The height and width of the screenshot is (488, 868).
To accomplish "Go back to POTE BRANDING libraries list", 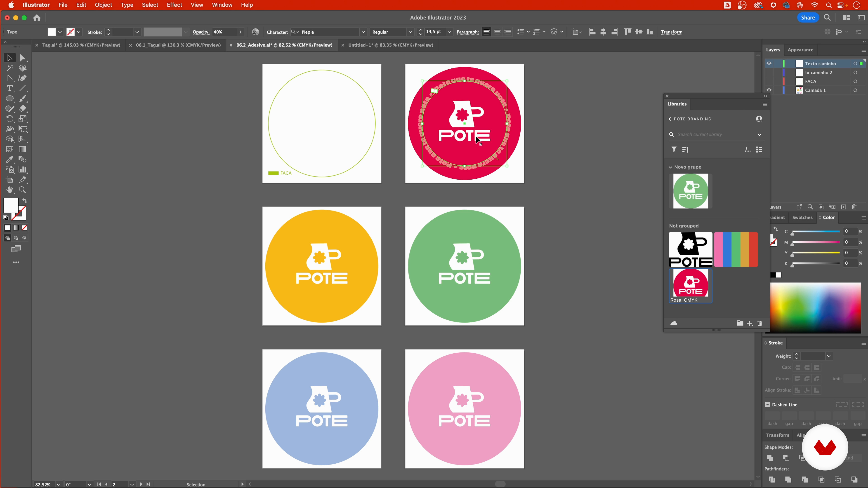I will (x=670, y=119).
